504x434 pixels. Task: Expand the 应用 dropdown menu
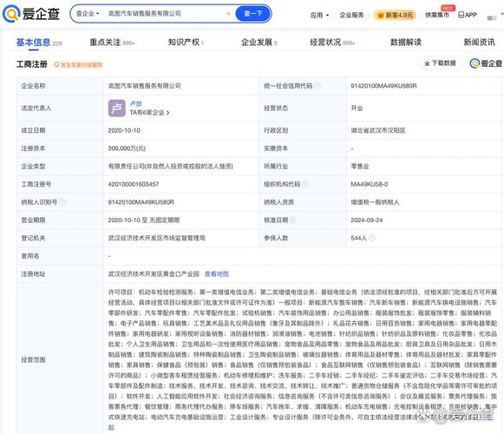click(x=319, y=15)
